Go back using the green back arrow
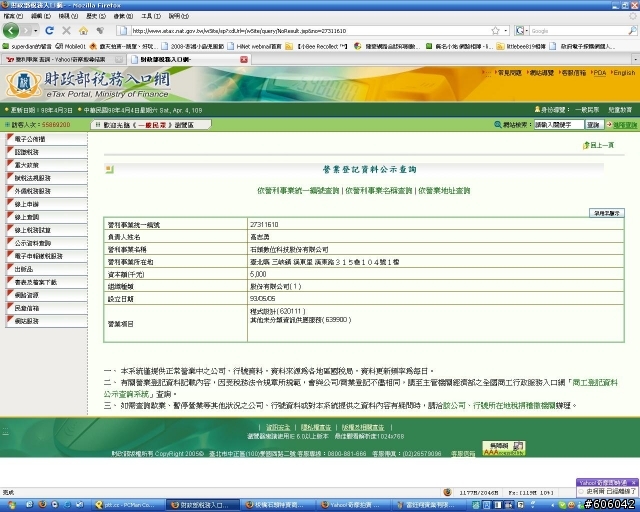The height and width of the screenshot is (512, 640). tap(11, 30)
